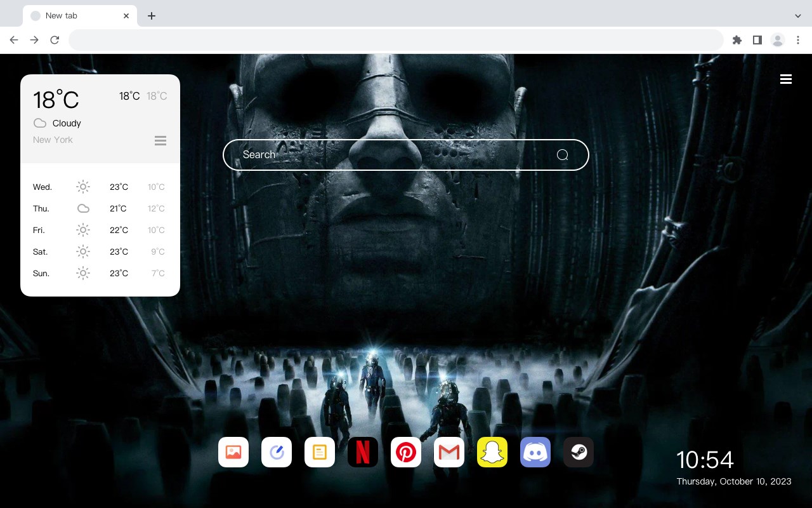
Task: Open the hamburger menu at page top-right
Action: click(786, 79)
